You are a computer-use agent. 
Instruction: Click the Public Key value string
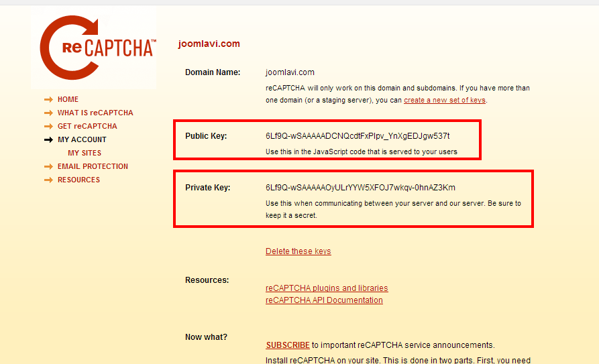(x=358, y=136)
